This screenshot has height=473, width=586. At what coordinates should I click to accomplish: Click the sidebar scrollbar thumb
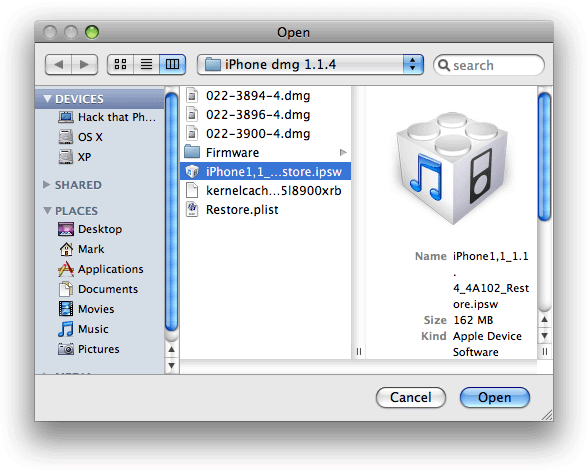171,211
